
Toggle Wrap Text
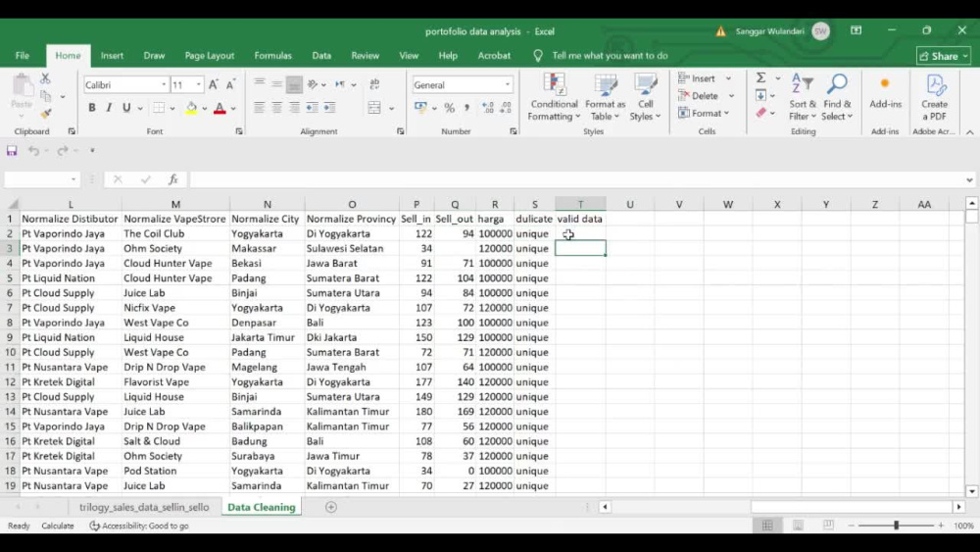click(374, 84)
